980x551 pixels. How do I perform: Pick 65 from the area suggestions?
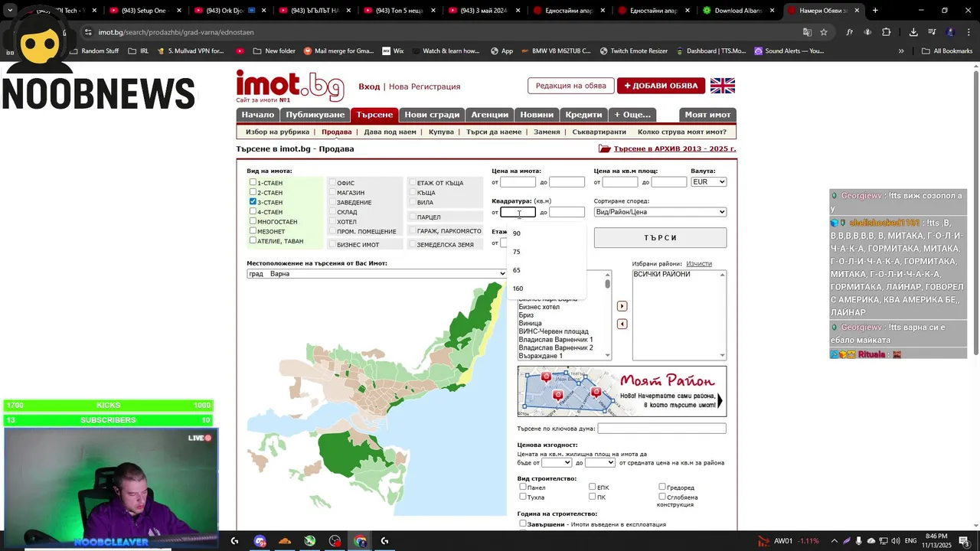click(x=546, y=270)
